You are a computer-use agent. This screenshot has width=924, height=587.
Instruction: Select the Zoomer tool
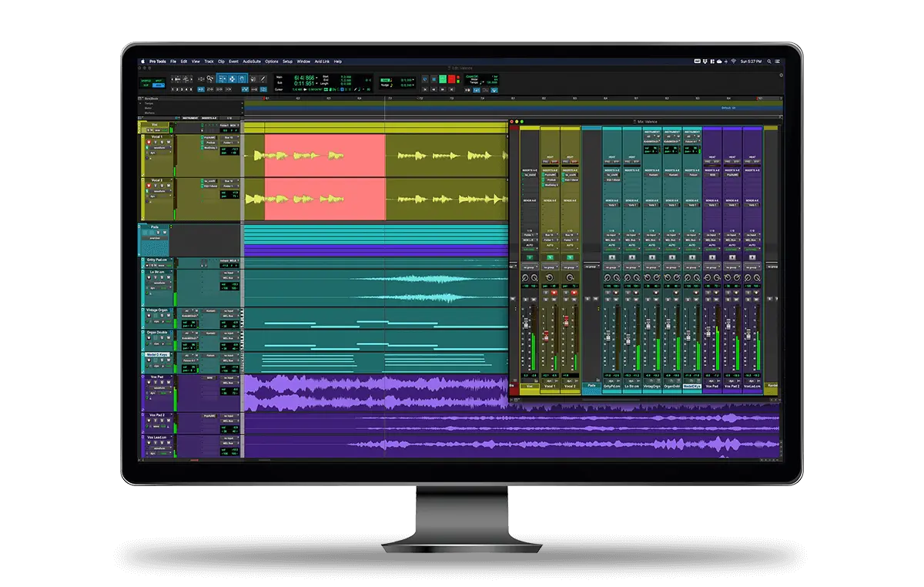pyautogui.click(x=210, y=78)
